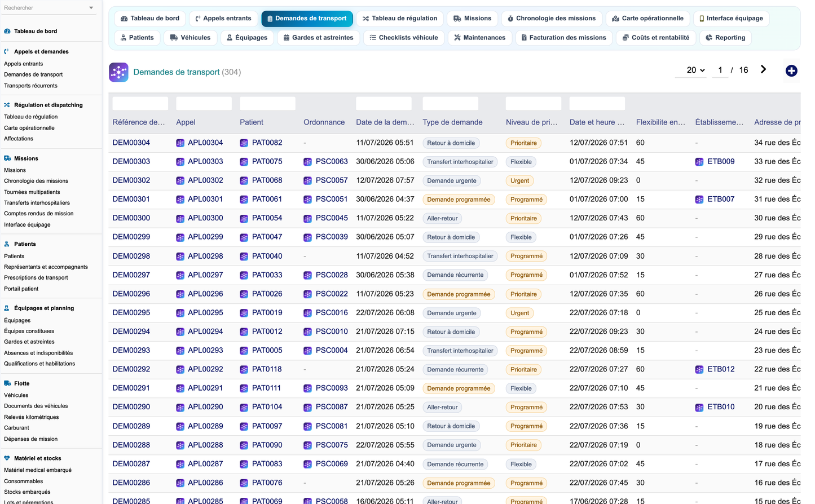The height and width of the screenshot is (504, 815).
Task: Open Tournées multipatients in sidebar
Action: pyautogui.click(x=32, y=192)
